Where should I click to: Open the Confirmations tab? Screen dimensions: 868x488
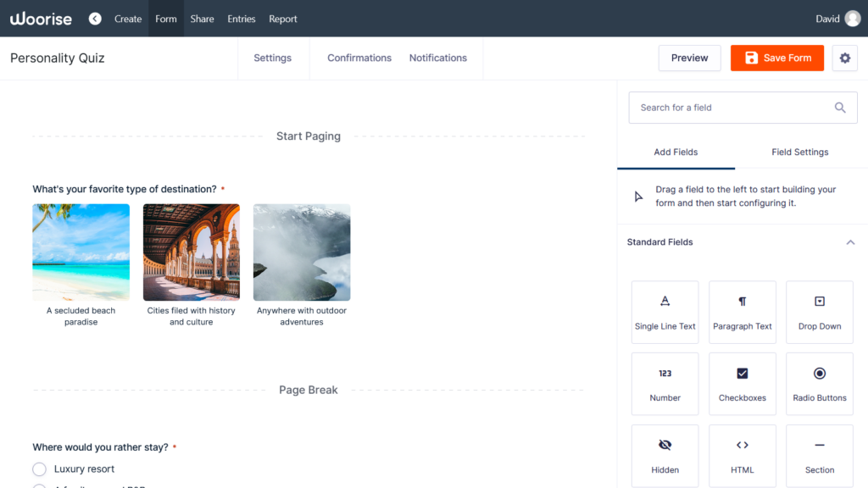(x=359, y=58)
